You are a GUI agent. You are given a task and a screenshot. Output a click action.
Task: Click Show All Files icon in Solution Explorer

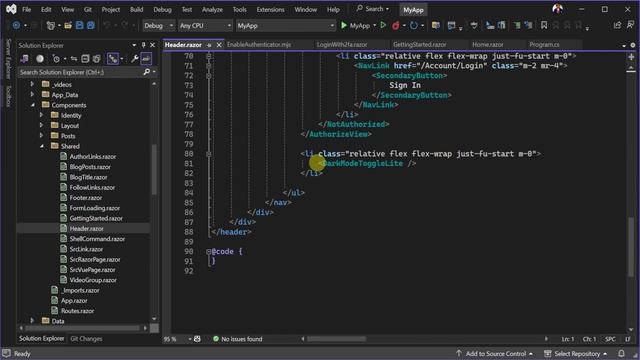[97, 59]
